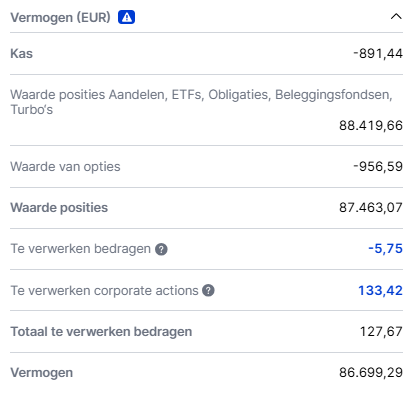The image size is (414, 396).
Task: Click the blue warning icon beside Vermogen (EUR)
Action: [x=126, y=17]
